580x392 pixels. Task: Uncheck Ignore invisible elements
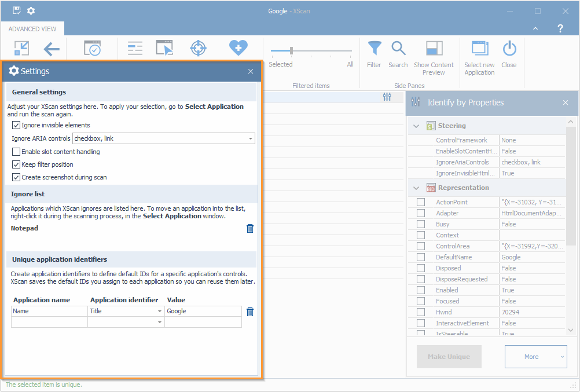pyautogui.click(x=16, y=125)
